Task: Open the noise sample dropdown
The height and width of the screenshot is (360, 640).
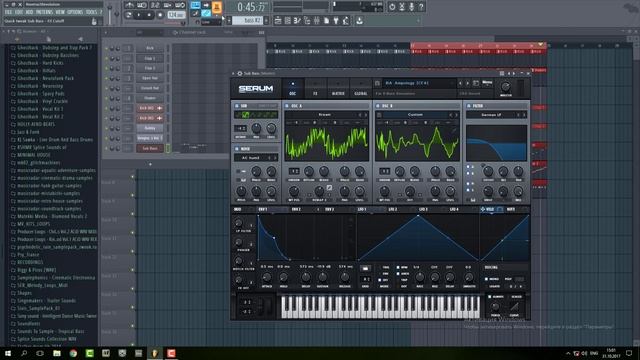Action: point(251,158)
